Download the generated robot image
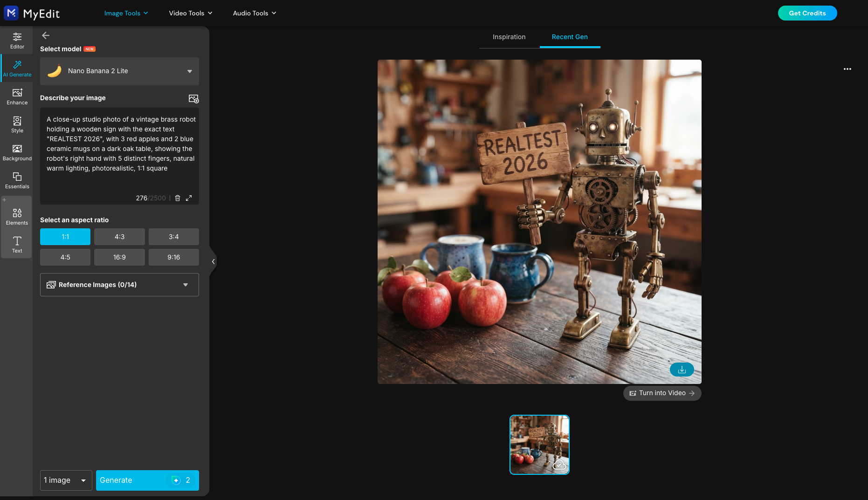This screenshot has width=868, height=500. [x=682, y=370]
